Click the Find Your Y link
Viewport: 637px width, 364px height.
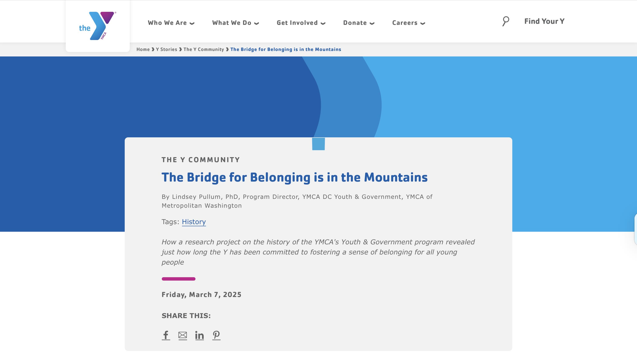(544, 21)
